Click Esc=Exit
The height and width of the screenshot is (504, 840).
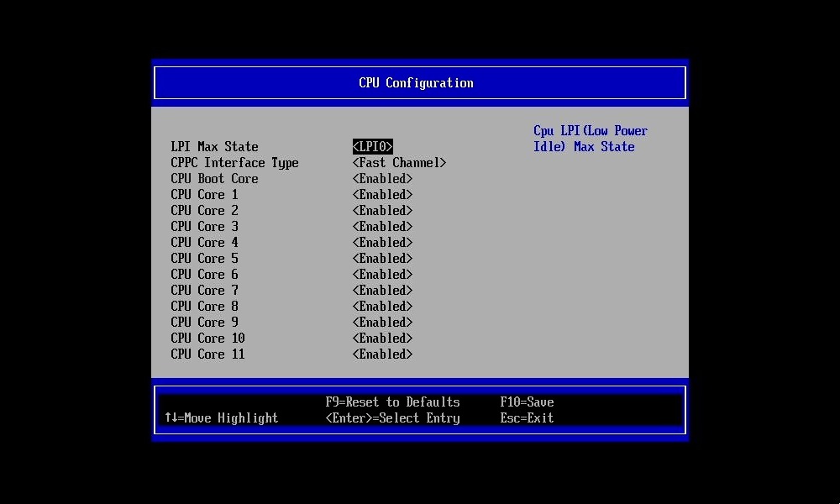tap(527, 417)
